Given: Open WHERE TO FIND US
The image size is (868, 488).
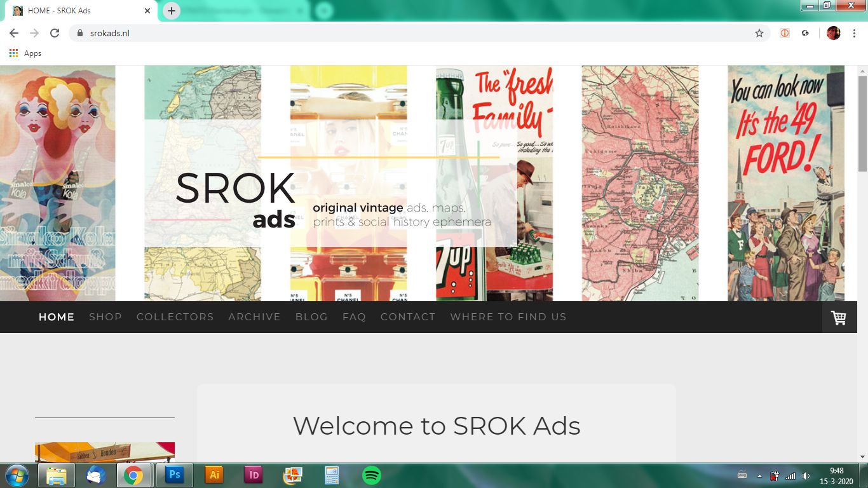Looking at the screenshot, I should click(508, 317).
